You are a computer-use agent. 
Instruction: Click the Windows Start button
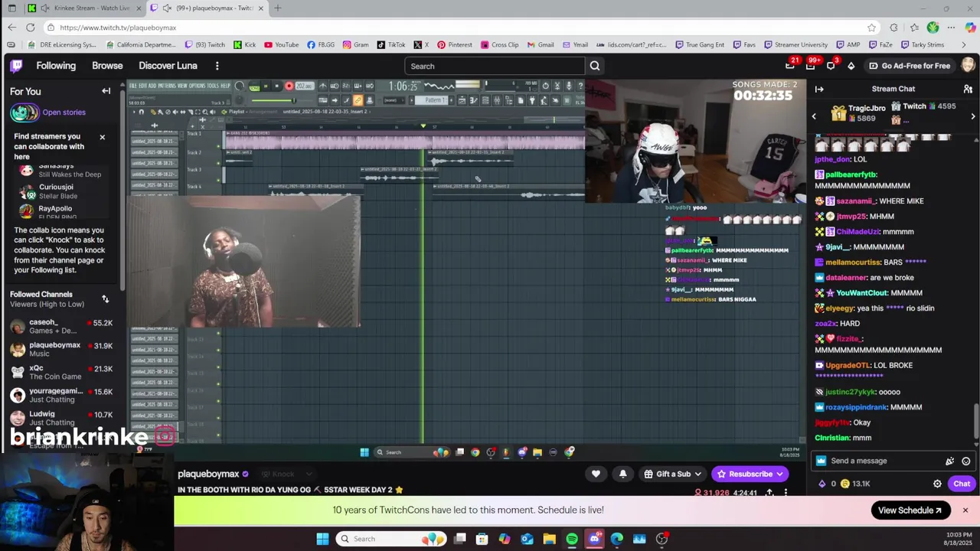coord(322,539)
